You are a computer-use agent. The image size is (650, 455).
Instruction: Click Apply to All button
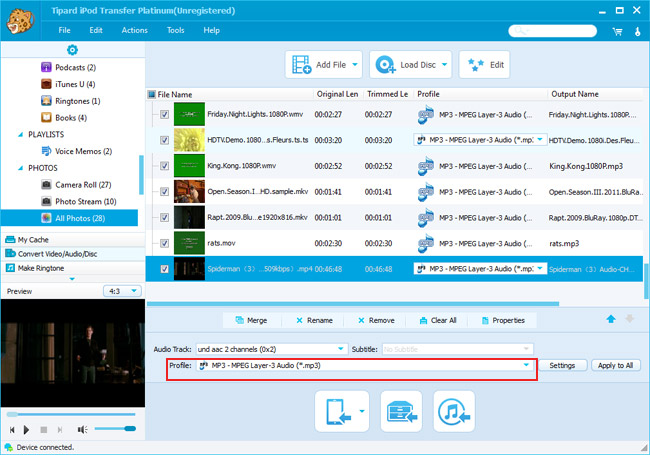[616, 365]
